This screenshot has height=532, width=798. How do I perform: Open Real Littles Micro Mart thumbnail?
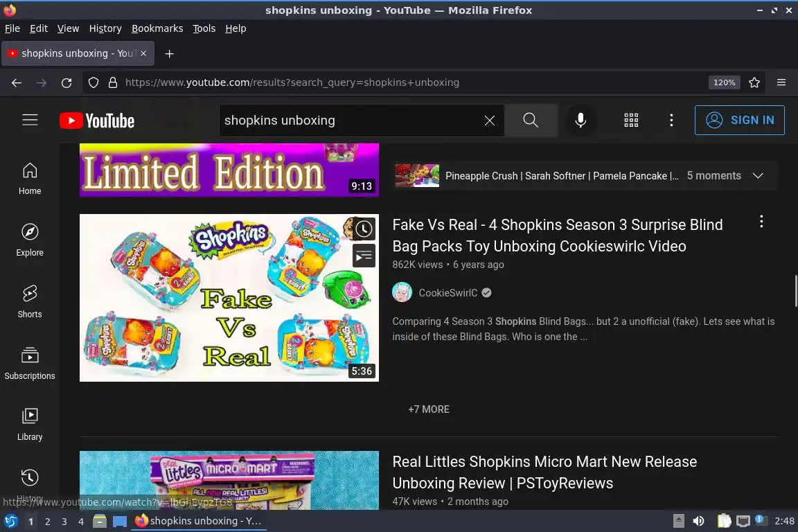coord(229,480)
